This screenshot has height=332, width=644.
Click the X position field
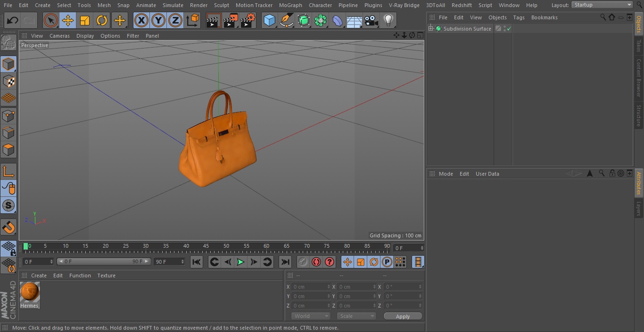point(310,287)
